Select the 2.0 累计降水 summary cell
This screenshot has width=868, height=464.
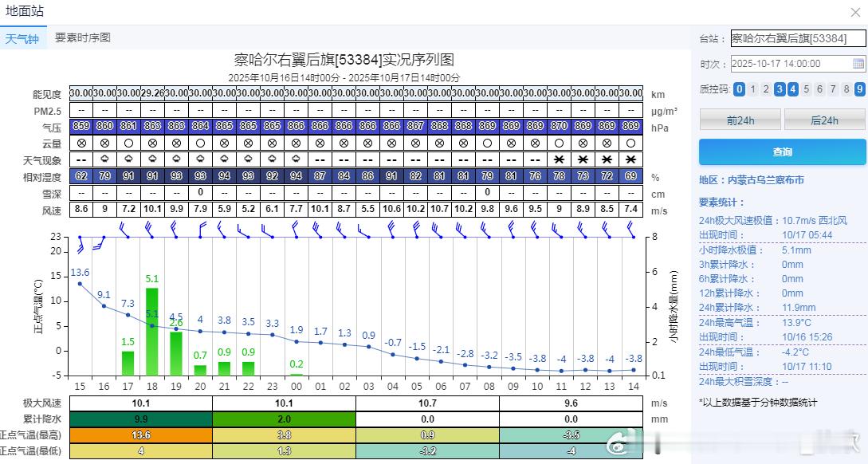click(284, 419)
